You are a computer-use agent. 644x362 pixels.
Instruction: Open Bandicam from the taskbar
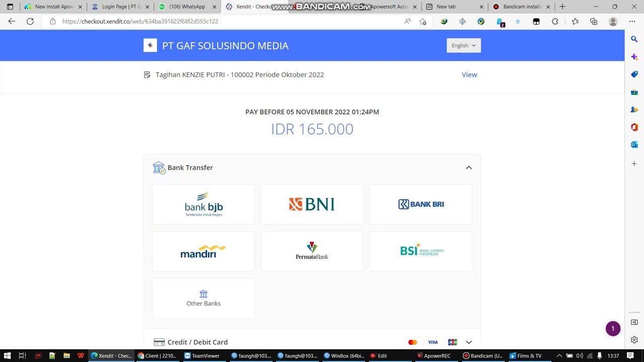pos(482,355)
